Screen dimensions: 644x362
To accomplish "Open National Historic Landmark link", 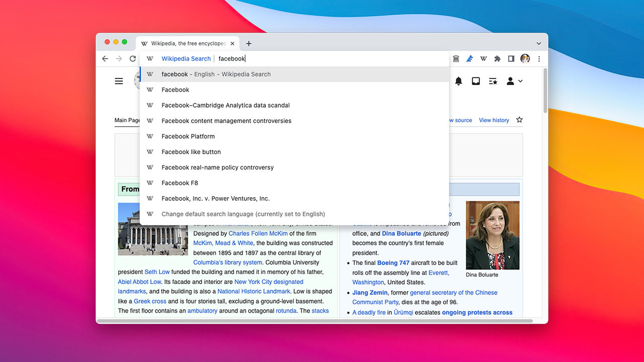I will (x=254, y=291).
